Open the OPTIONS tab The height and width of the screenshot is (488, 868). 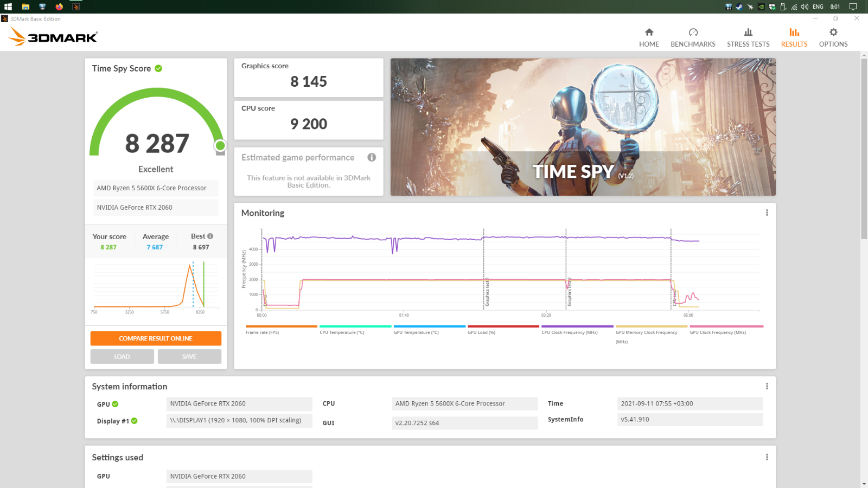coord(833,38)
